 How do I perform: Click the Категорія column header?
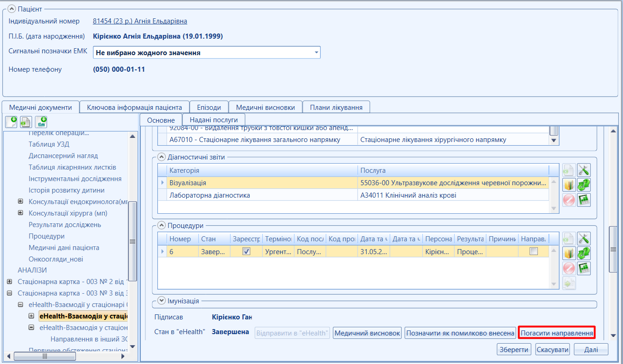point(262,171)
